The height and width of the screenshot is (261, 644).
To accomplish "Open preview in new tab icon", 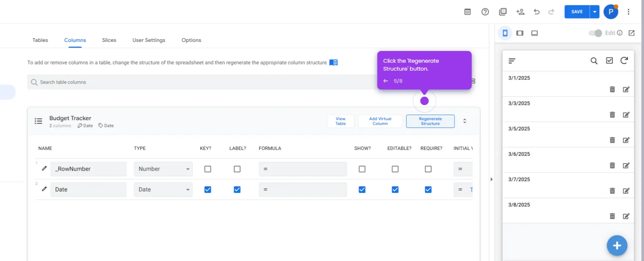I will [632, 33].
